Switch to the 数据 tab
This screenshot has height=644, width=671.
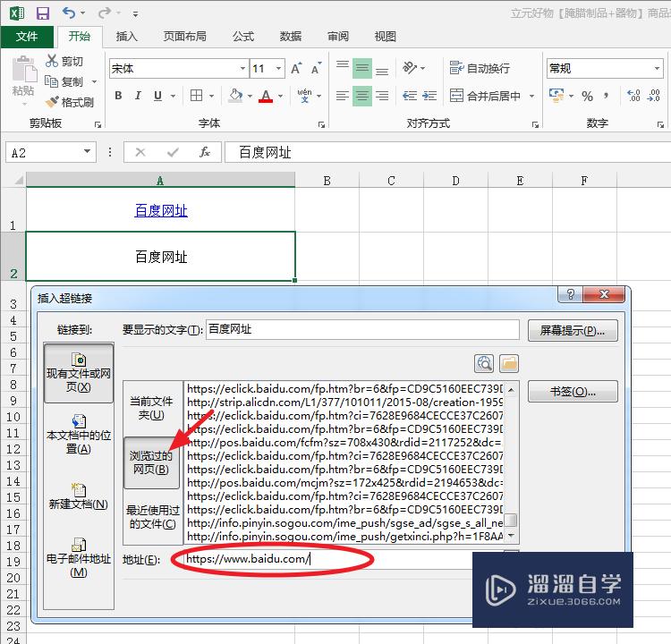291,37
